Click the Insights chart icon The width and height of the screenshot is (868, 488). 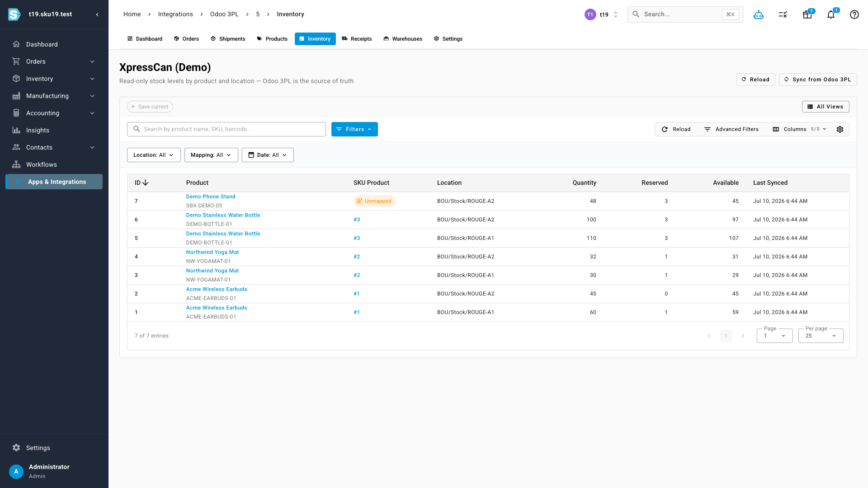tap(16, 130)
